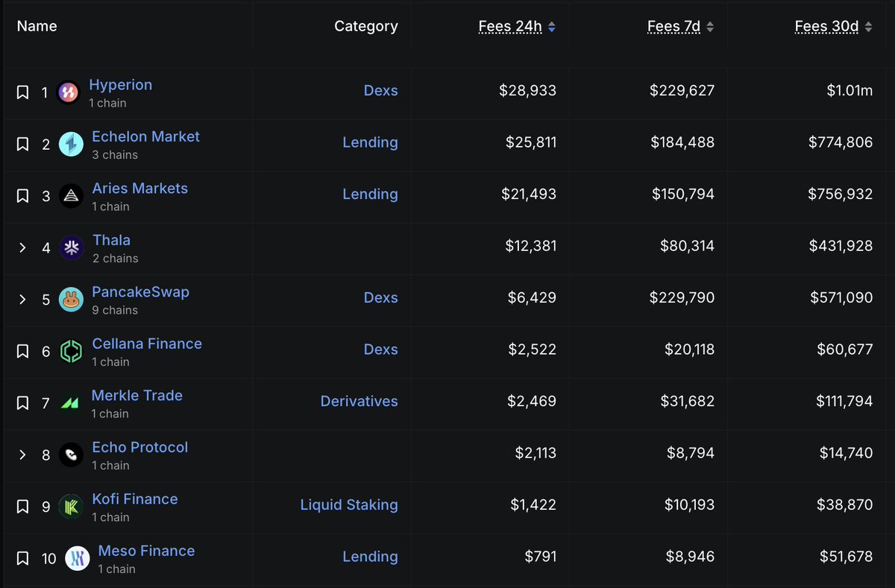Click the $184,488 fees 7d value
Image resolution: width=895 pixels, height=588 pixels.
tap(682, 142)
